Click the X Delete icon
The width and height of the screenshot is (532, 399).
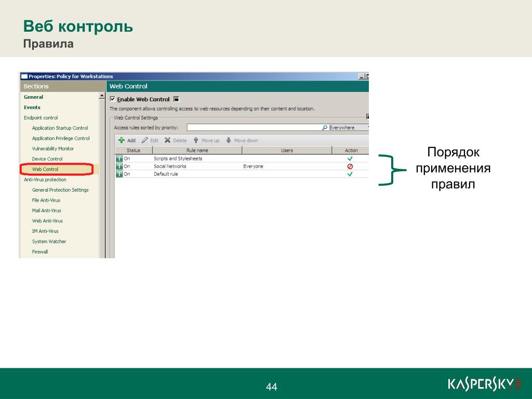167,140
